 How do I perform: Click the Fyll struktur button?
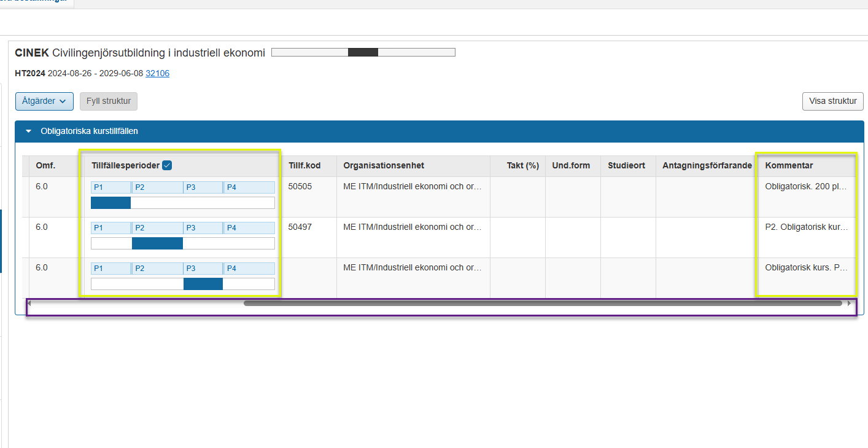point(109,101)
